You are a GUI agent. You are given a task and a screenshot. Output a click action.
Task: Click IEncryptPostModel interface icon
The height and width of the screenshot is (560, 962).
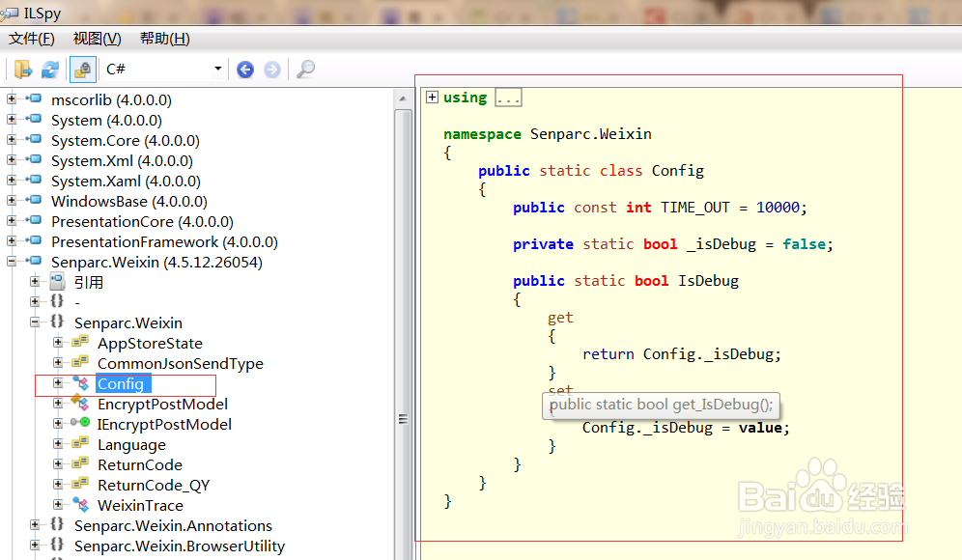coord(80,423)
